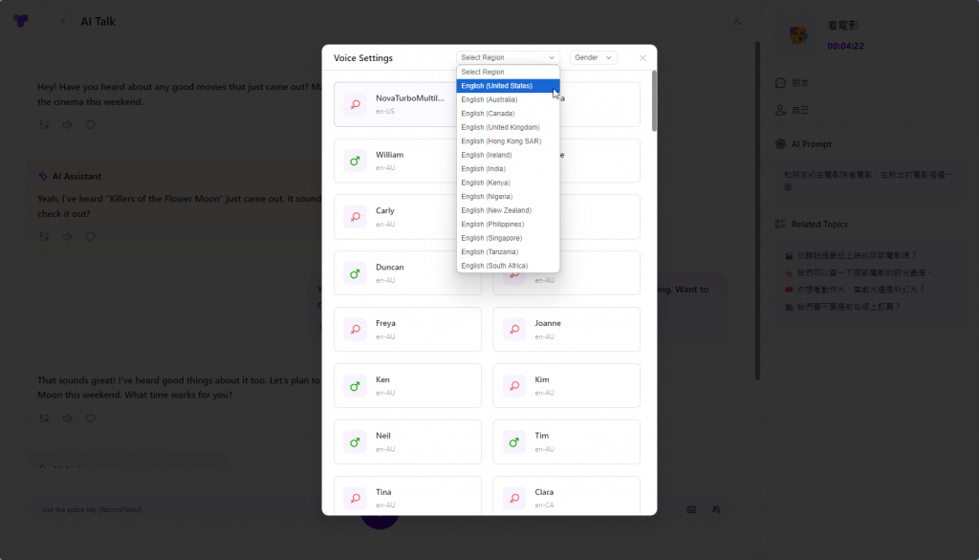Play audio of AI Assistant reply
Image resolution: width=979 pixels, height=560 pixels.
coord(68,237)
